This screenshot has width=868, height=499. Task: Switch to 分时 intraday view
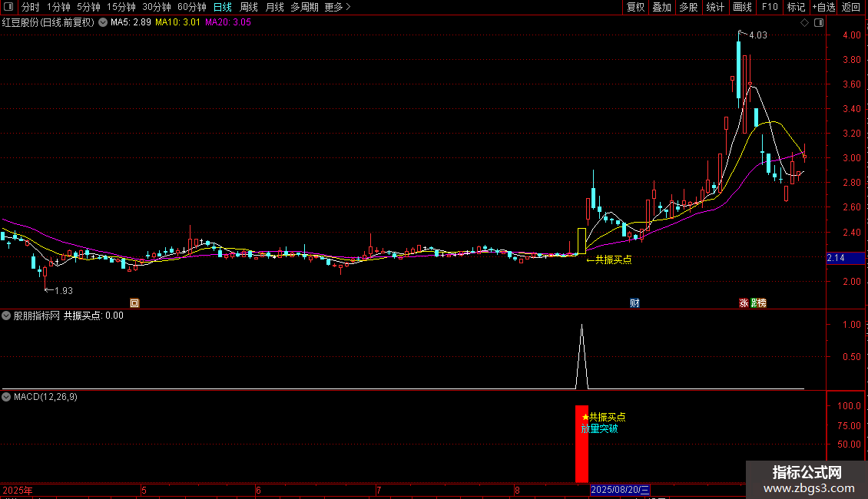(x=31, y=7)
